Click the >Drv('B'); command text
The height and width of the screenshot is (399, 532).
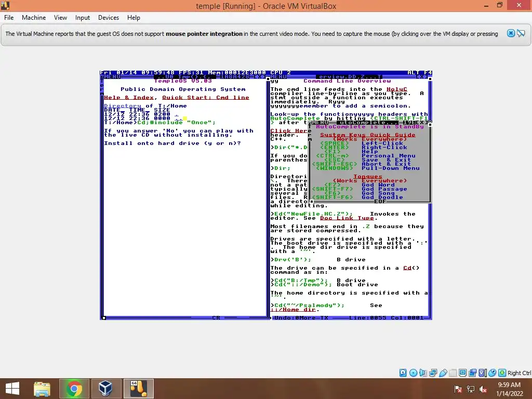tap(291, 260)
